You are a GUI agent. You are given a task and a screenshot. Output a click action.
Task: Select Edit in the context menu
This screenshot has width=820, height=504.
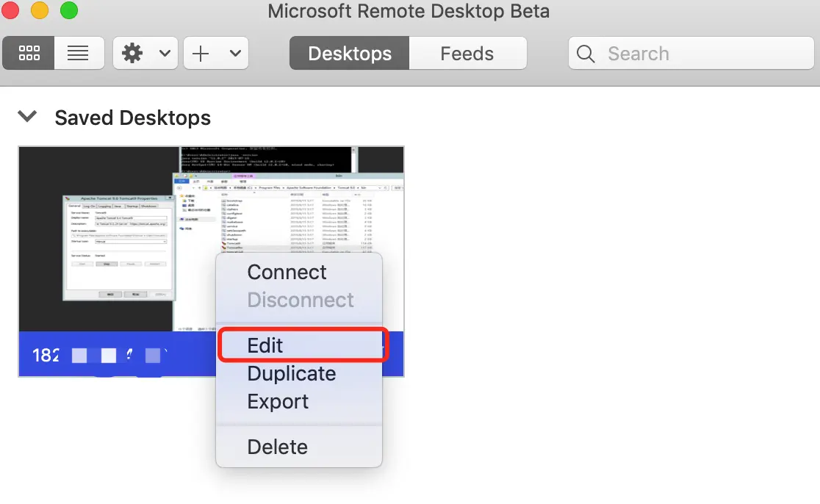[298, 345]
